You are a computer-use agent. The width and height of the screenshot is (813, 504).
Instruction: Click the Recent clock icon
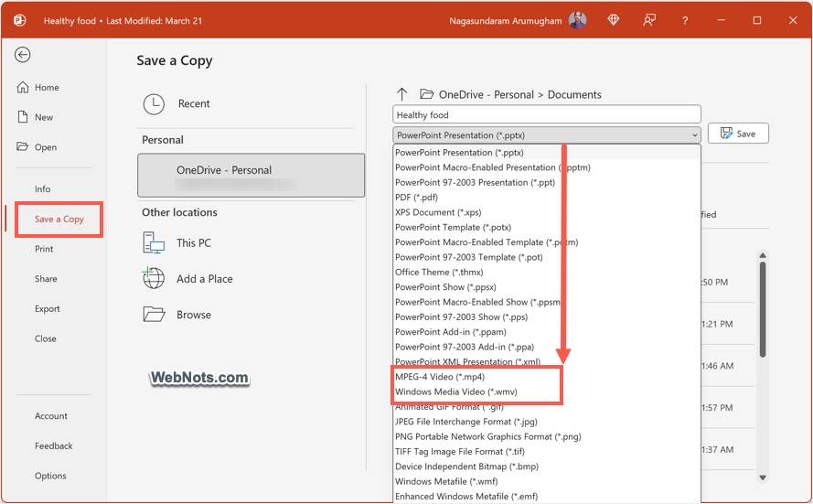154,104
